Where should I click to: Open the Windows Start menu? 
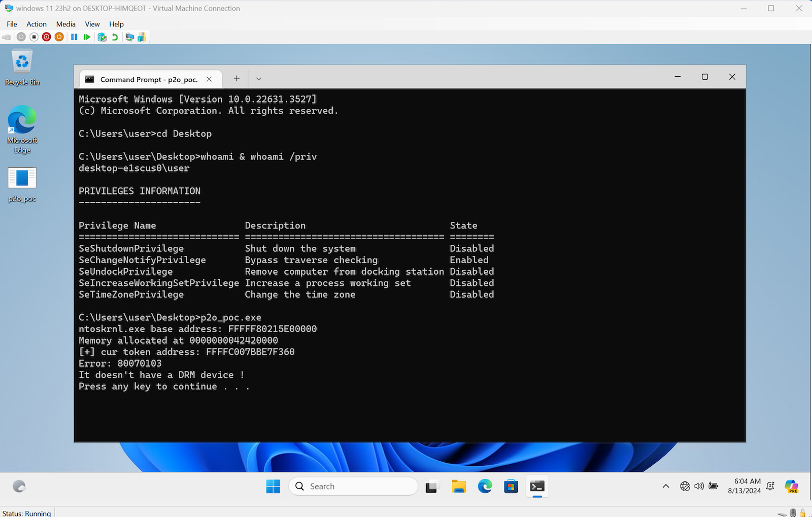click(x=273, y=487)
